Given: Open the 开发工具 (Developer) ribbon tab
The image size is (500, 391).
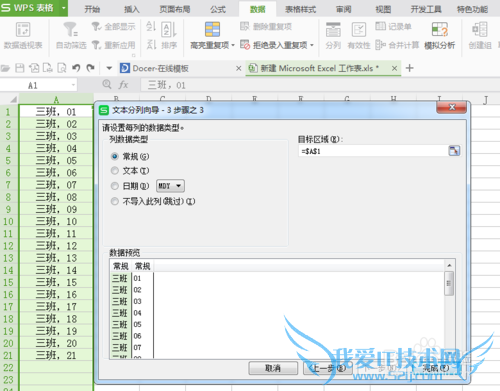Looking at the screenshot, I should pos(426,9).
